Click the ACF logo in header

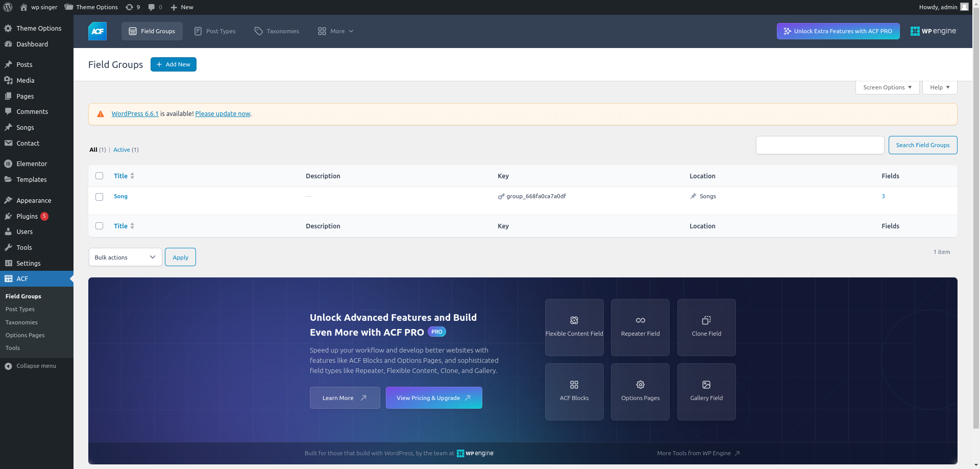(97, 31)
